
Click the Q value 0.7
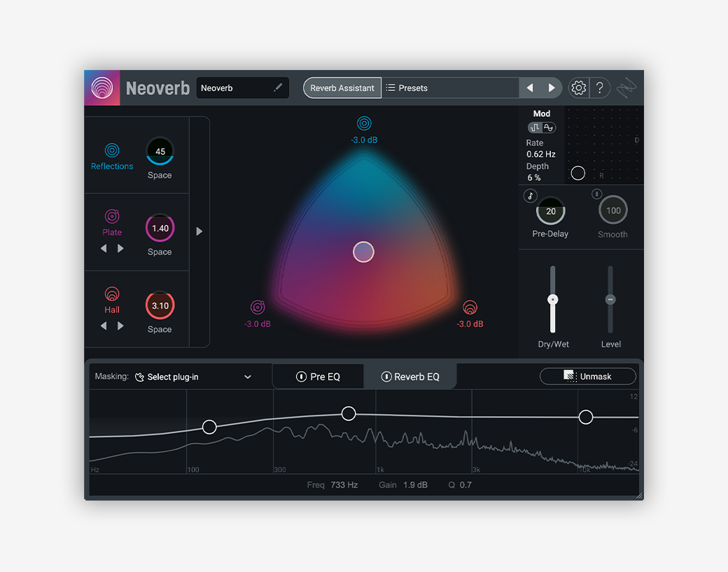click(465, 484)
